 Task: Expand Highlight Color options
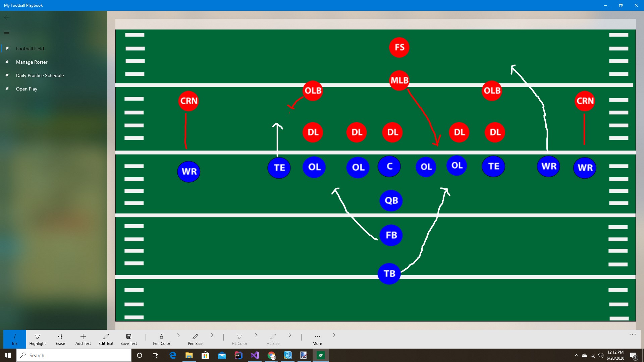coord(256,337)
